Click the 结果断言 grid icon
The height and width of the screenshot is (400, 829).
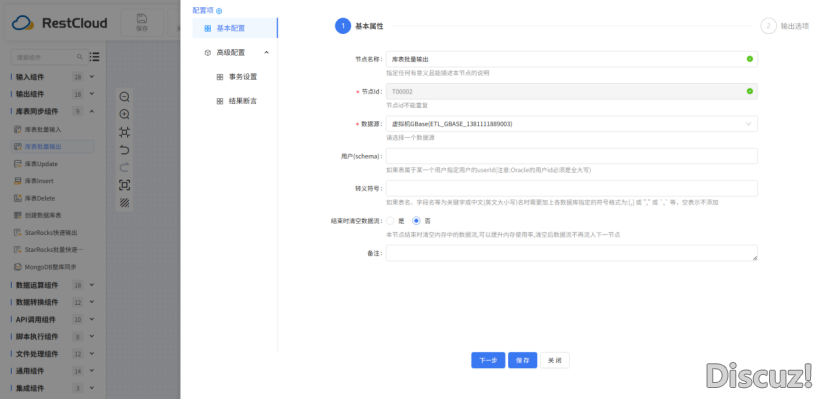click(220, 101)
